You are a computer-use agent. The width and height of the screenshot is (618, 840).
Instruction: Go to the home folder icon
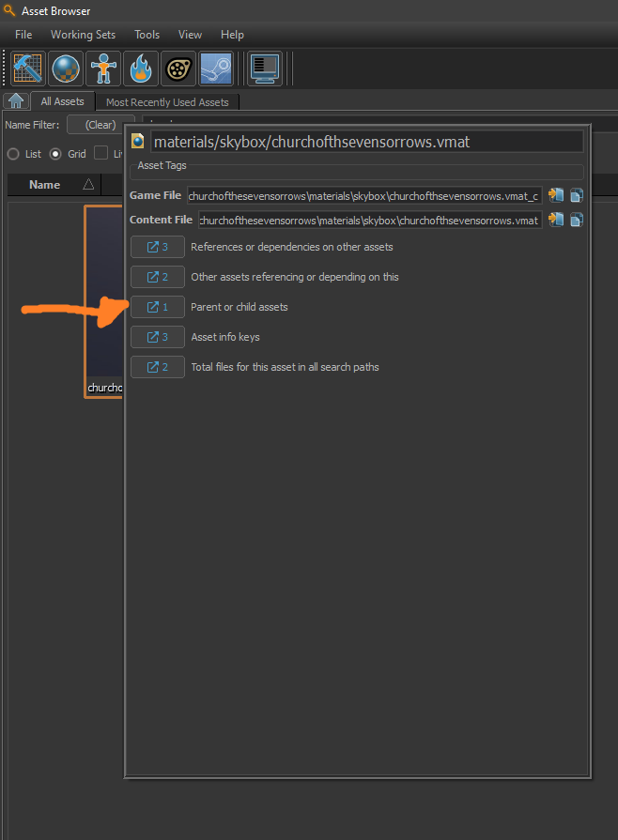[x=16, y=100]
